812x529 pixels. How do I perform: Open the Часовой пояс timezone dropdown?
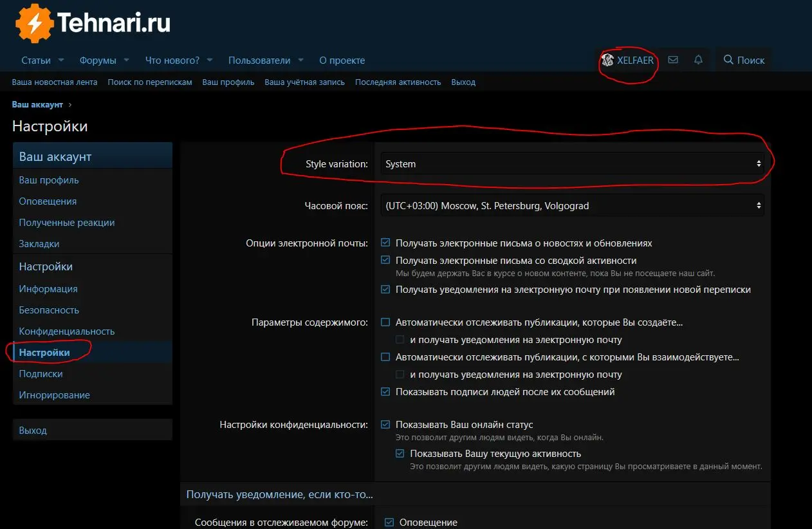click(x=571, y=205)
